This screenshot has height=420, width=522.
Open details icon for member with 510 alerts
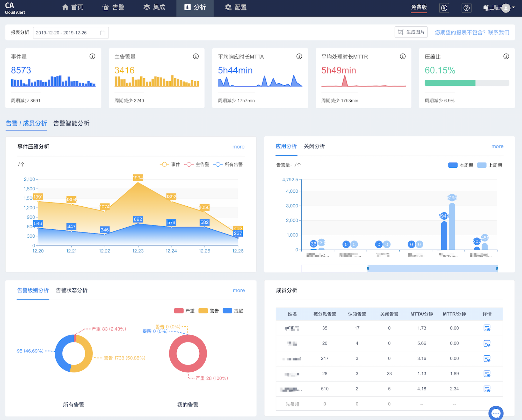point(487,389)
